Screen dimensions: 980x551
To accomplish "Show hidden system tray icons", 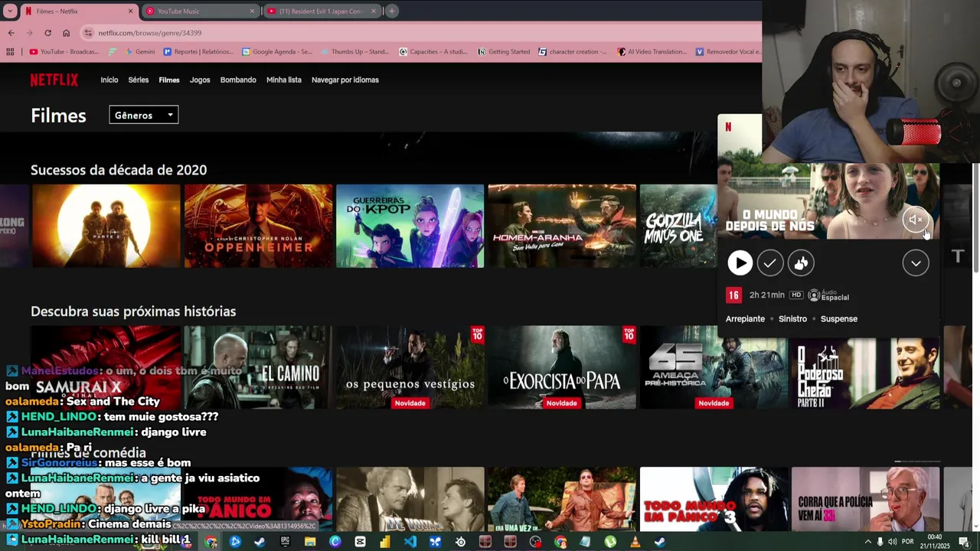I will pos(867,542).
